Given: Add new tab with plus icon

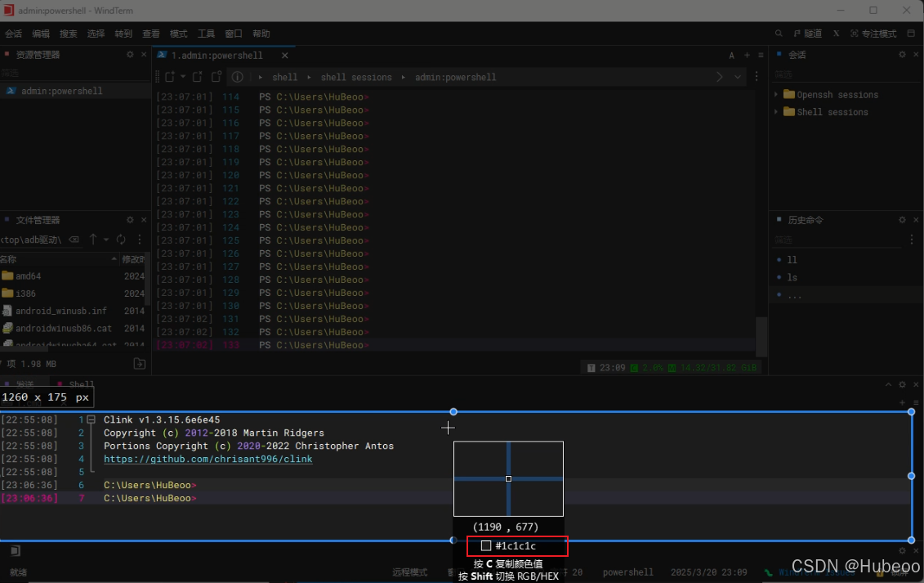Looking at the screenshot, I should pos(748,55).
